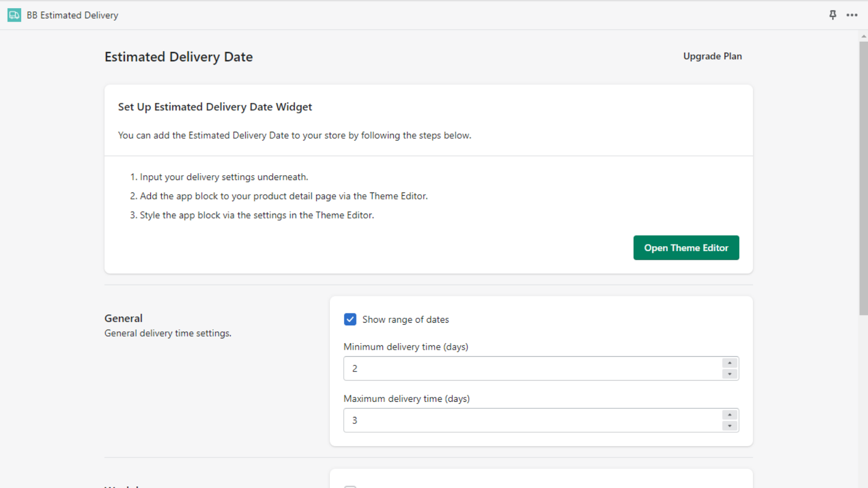Increase maximum delivery time with up arrow
Screen dimensions: 868x488
pyautogui.click(x=730, y=415)
